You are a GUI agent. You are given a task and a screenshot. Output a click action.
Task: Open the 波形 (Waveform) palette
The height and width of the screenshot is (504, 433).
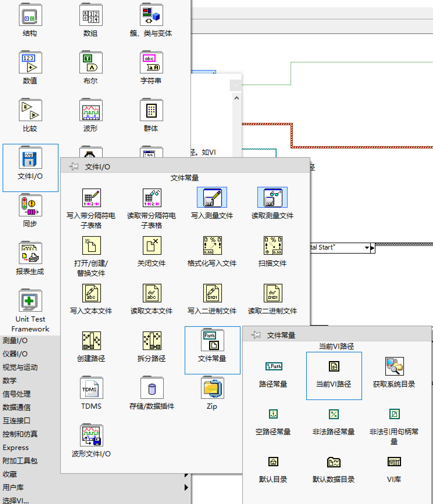pos(91,110)
